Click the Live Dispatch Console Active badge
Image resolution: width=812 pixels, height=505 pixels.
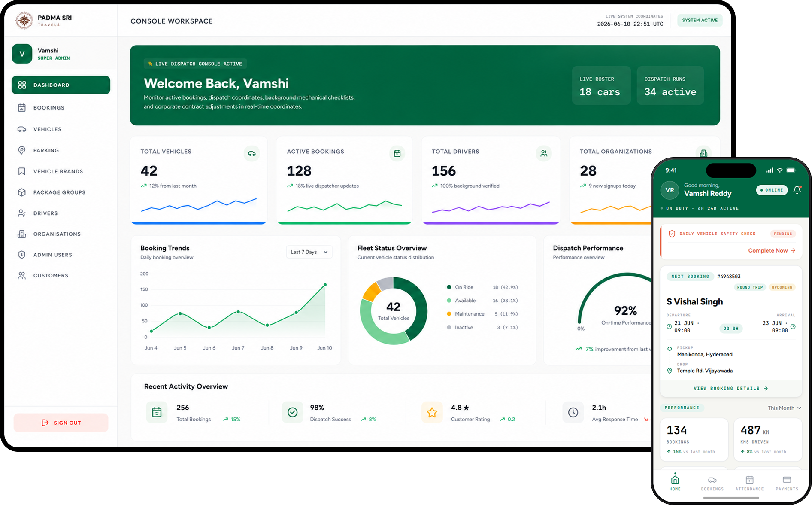point(195,64)
